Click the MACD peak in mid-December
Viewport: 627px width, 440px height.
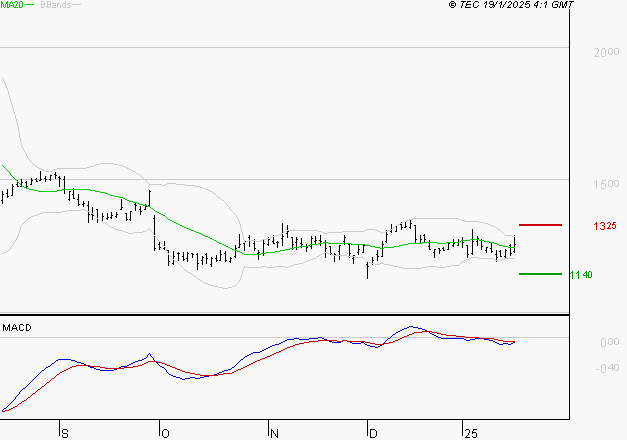pos(412,326)
